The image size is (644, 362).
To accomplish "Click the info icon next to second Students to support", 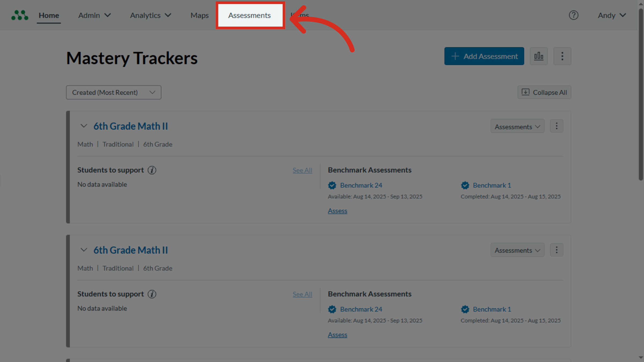I will pyautogui.click(x=152, y=294).
